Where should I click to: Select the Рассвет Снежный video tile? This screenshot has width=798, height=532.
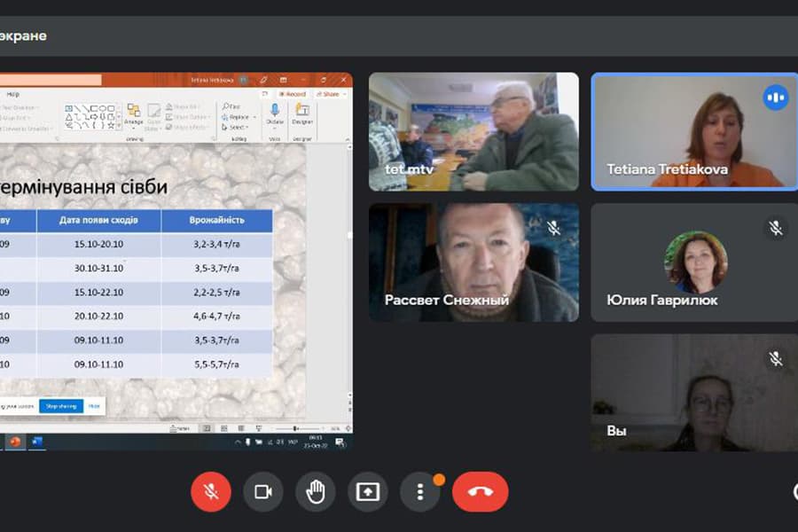[473, 262]
